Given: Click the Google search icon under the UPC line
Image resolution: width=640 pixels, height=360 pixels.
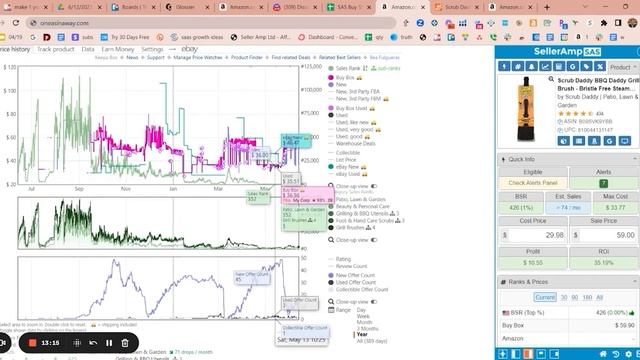Looking at the screenshot, I should point(609,141).
